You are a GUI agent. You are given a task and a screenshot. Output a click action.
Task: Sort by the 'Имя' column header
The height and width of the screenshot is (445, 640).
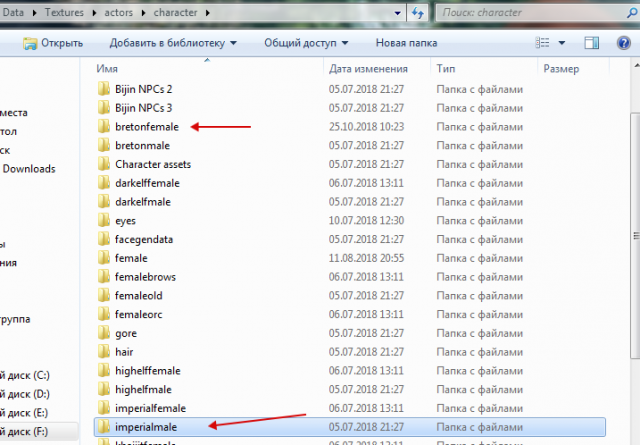(108, 69)
